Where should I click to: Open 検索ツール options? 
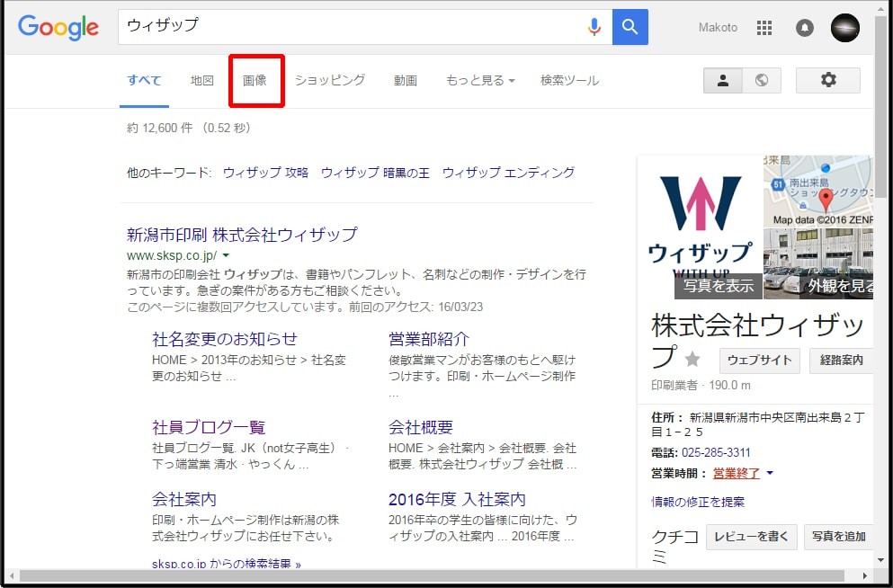(x=569, y=80)
